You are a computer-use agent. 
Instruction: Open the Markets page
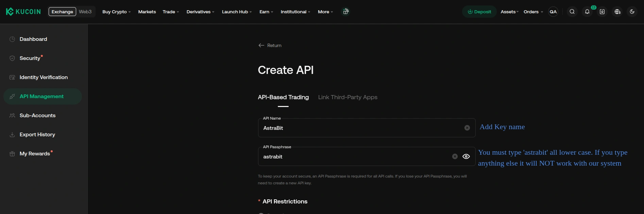point(147,12)
